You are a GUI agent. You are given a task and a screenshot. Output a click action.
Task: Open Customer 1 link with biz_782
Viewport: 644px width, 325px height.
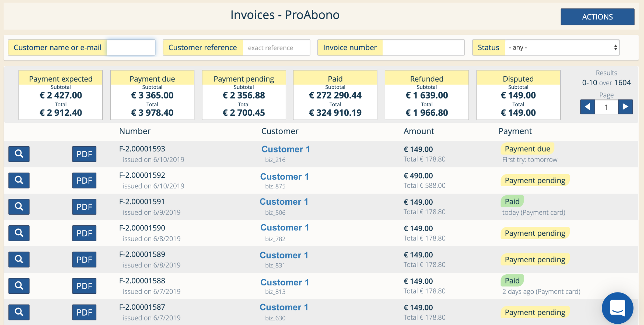(x=285, y=227)
